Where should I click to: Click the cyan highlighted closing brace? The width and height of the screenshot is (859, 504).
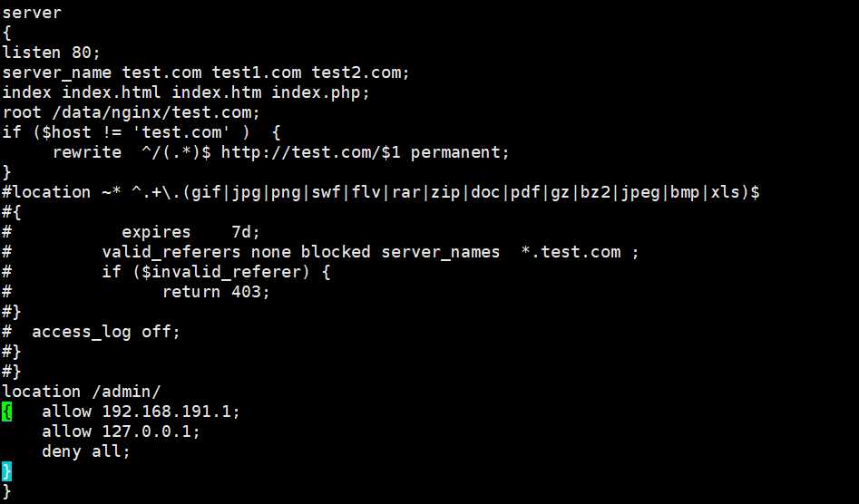coord(7,471)
